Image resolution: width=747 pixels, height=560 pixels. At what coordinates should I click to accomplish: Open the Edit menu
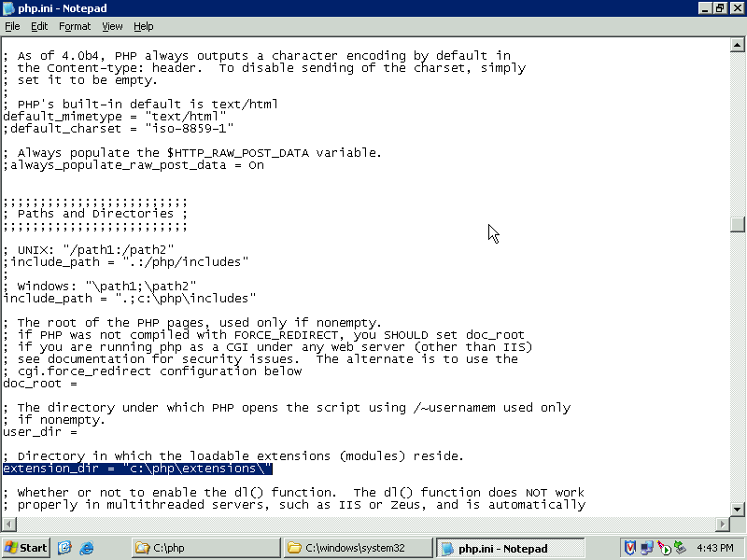[39, 26]
